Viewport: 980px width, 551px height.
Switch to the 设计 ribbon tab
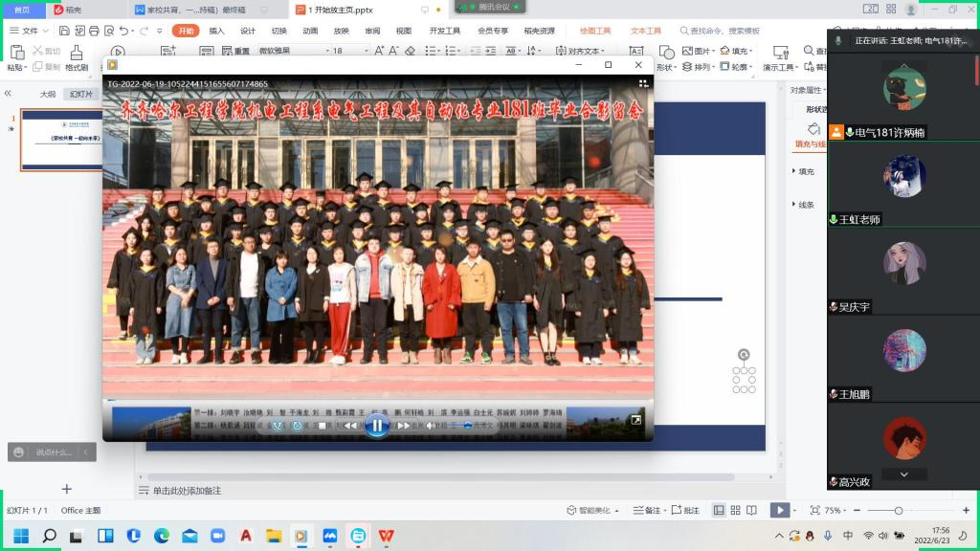(248, 31)
